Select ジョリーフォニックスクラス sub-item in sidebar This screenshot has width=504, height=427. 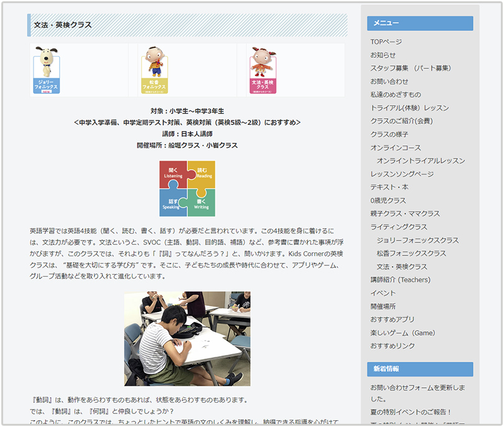point(418,240)
